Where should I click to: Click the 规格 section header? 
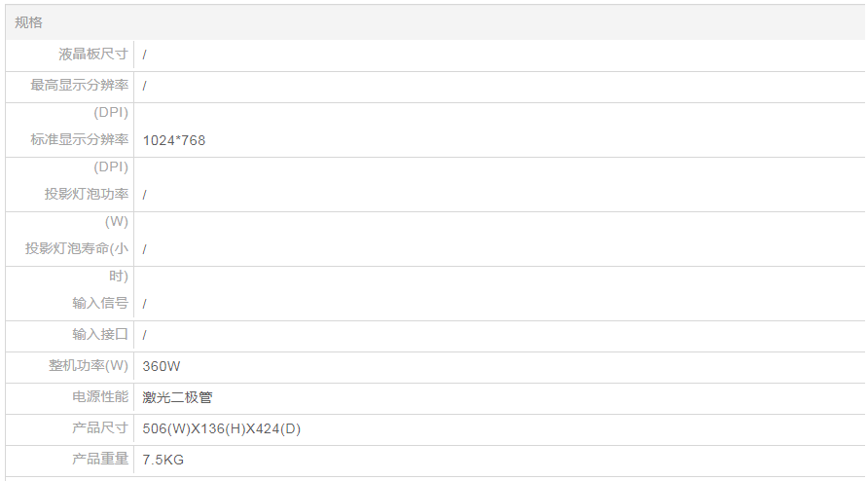click(29, 22)
